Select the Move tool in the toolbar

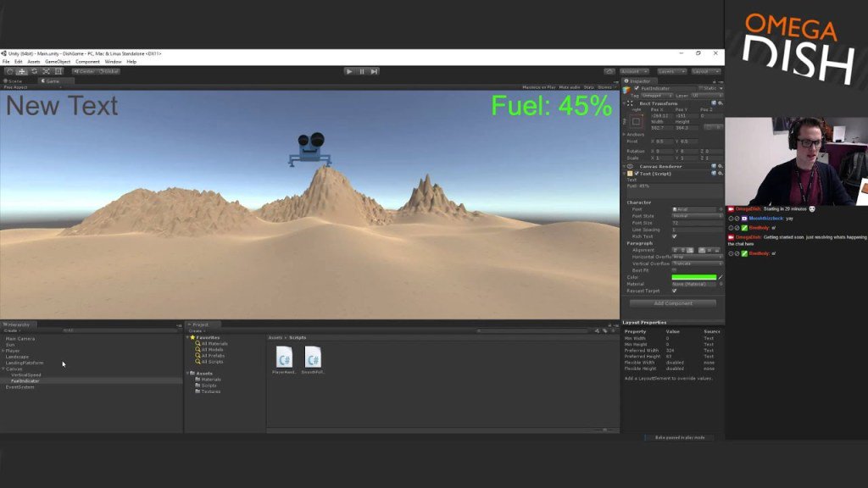pyautogui.click(x=22, y=71)
